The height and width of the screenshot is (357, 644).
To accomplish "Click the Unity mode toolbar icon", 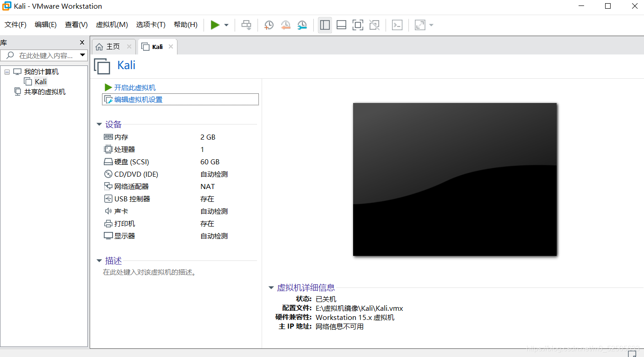I will pyautogui.click(x=374, y=25).
